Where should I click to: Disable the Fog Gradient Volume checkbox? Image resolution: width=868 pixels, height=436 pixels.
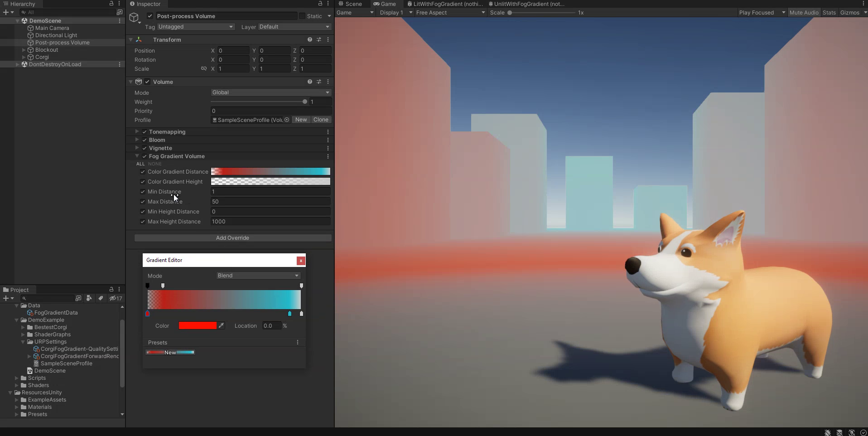[x=145, y=156]
